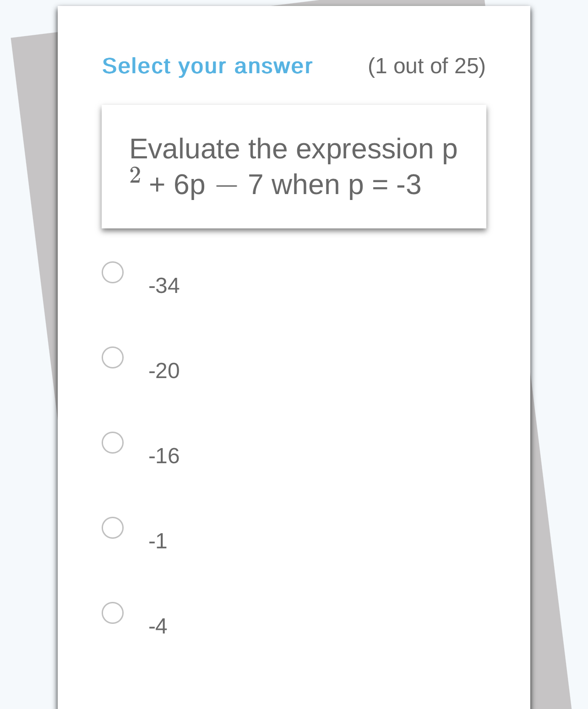The height and width of the screenshot is (709, 588).
Task: Select the radio button for -20
Action: tap(112, 358)
